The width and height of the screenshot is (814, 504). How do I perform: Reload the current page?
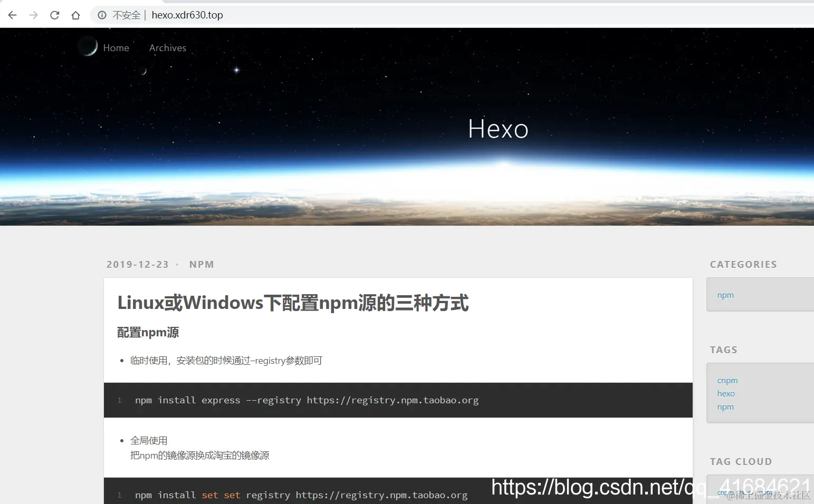(55, 15)
